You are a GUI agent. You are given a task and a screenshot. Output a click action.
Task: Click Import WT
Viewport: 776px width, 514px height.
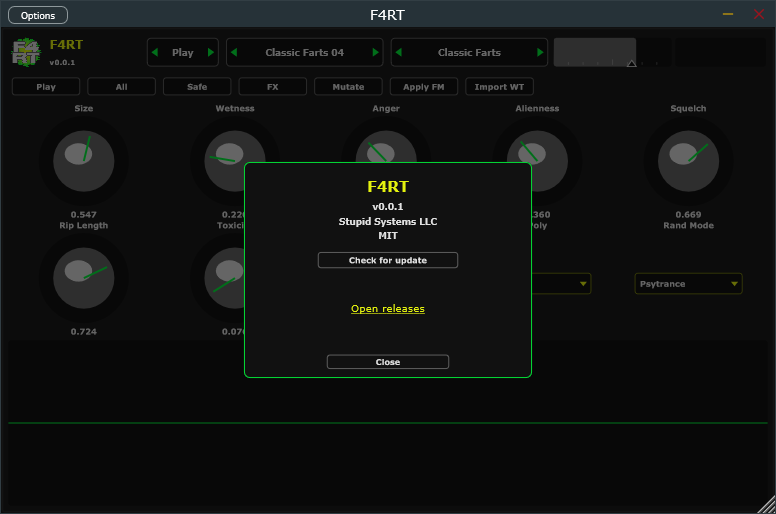[x=499, y=87]
